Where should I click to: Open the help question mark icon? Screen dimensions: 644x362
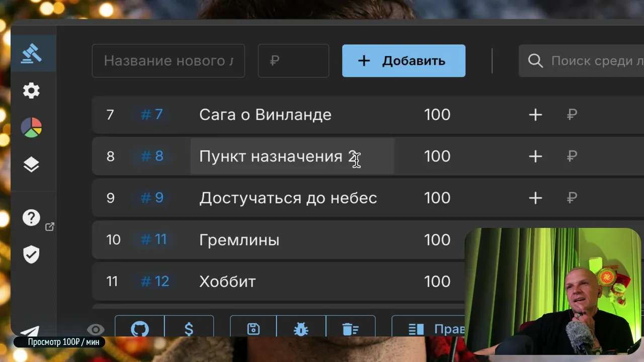click(x=32, y=218)
